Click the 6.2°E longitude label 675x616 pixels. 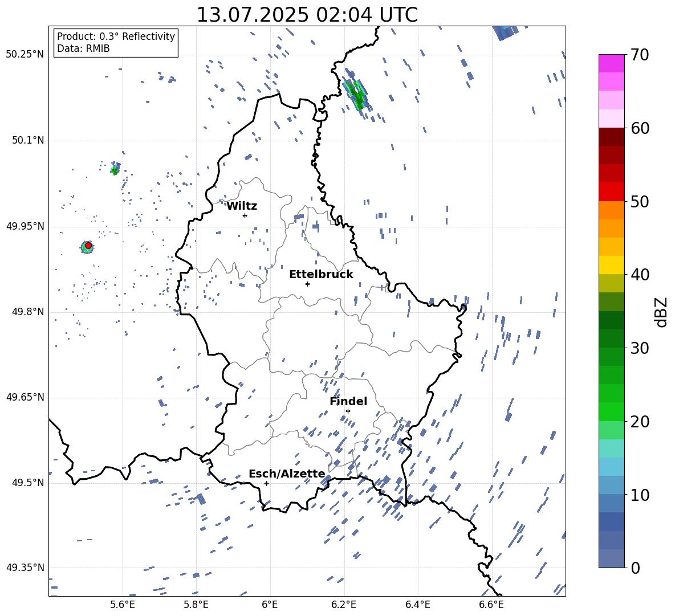pyautogui.click(x=344, y=605)
